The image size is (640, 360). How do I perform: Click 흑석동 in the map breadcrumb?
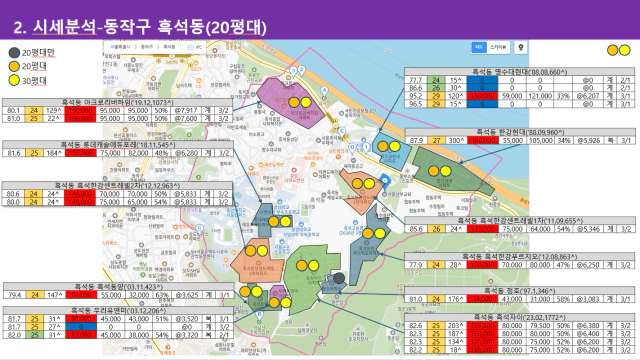(169, 47)
